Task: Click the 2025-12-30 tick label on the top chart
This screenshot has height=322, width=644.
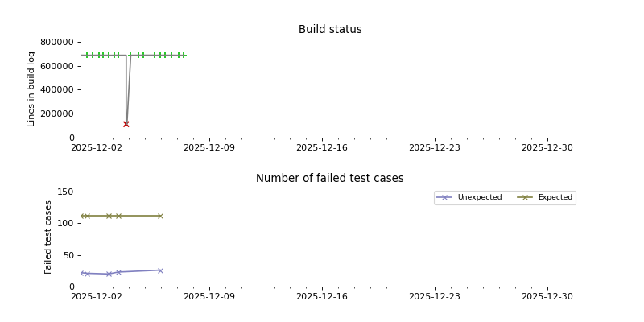Action: pyautogui.click(x=547, y=147)
